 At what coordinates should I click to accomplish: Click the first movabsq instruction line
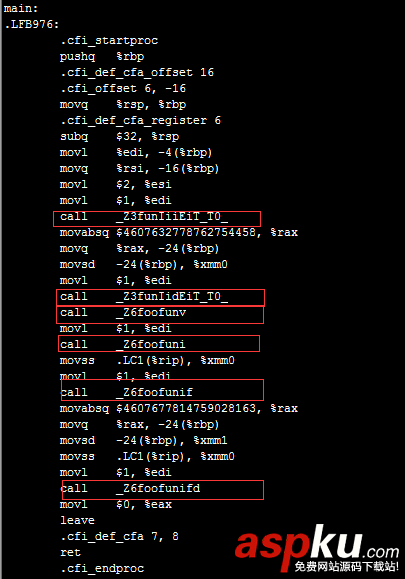[x=179, y=232]
